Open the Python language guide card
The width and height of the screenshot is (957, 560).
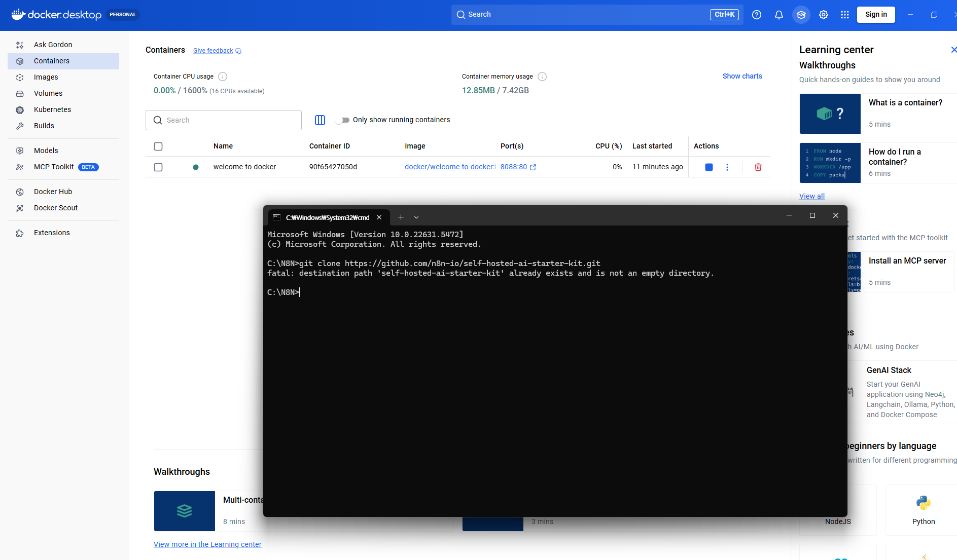921,510
